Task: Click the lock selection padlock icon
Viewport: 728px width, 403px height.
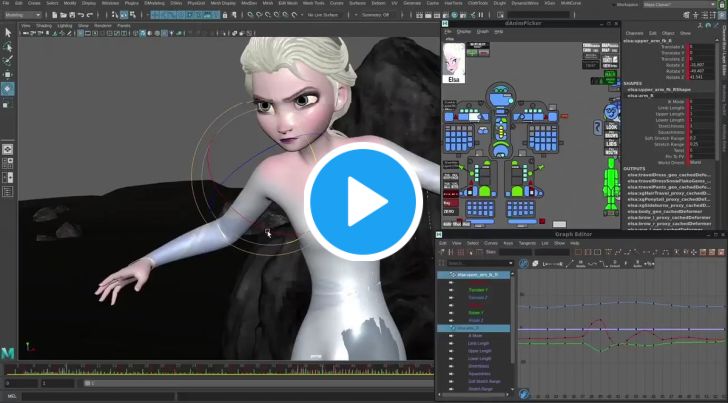Action: point(225,15)
